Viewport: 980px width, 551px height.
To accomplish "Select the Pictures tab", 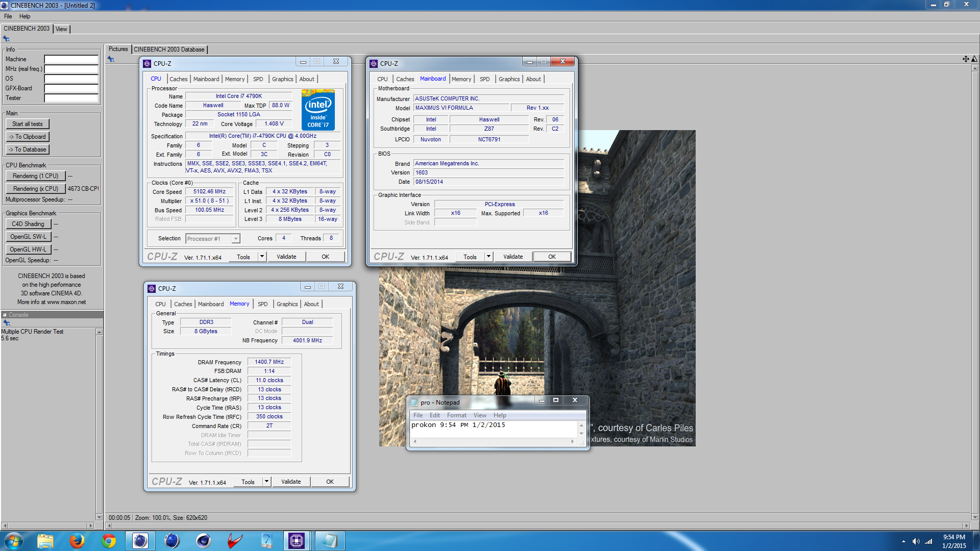I will point(118,49).
